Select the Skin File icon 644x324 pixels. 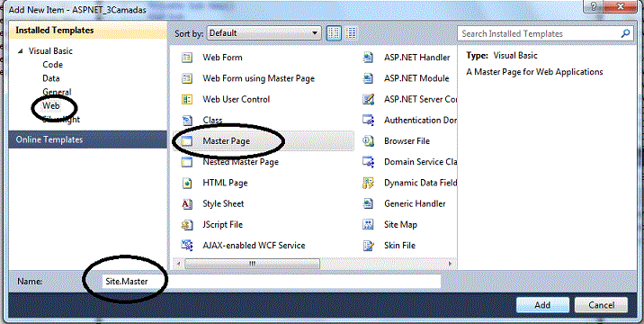click(369, 246)
